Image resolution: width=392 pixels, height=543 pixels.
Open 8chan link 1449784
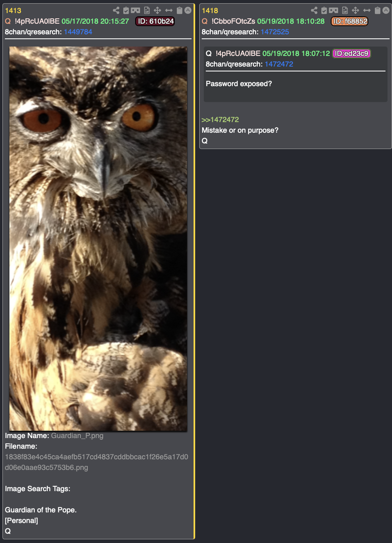(78, 32)
